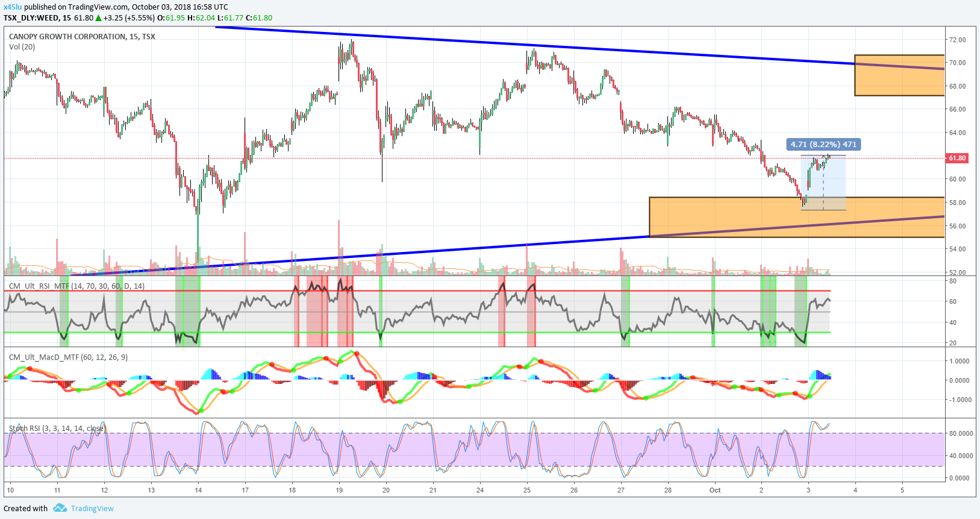
Task: Select the Vol (20) indicator label
Action: click(x=22, y=46)
